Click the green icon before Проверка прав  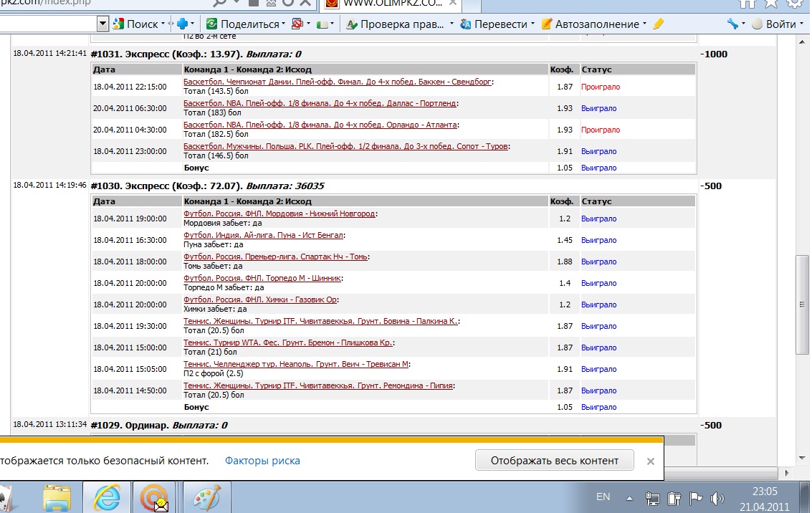[x=322, y=24]
